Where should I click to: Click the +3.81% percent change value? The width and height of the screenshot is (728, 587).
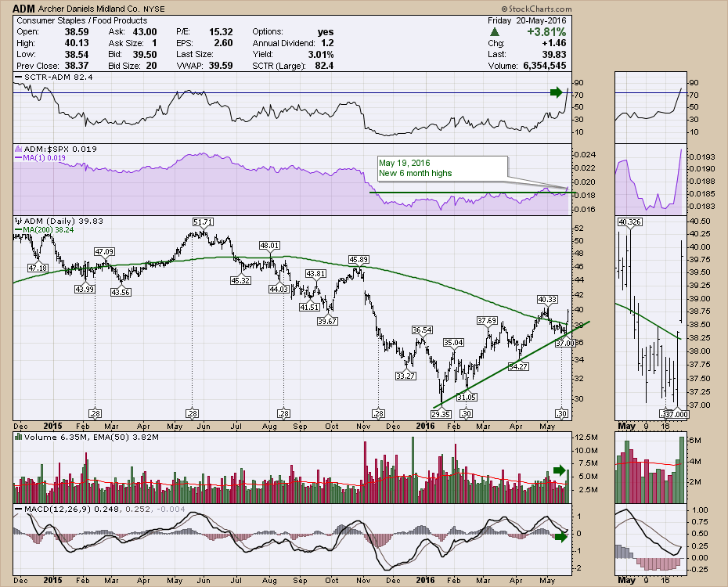pyautogui.click(x=546, y=32)
